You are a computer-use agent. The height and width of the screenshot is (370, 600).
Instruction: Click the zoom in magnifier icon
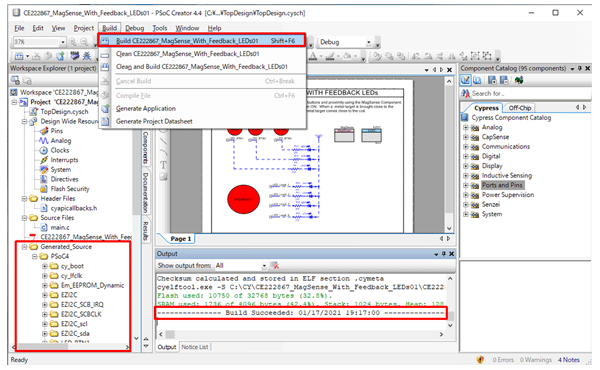pos(72,42)
